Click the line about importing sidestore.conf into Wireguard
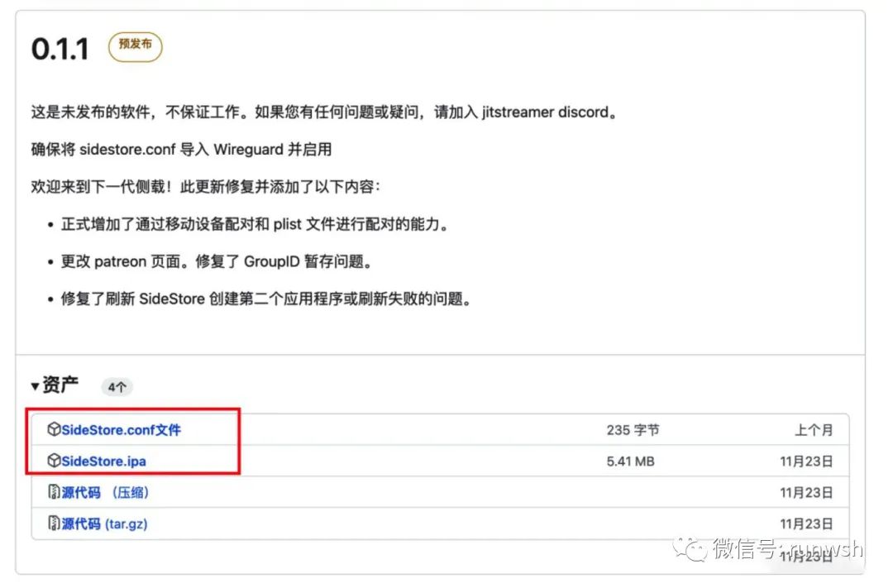Screen dimensions: 893x588 click(x=181, y=150)
